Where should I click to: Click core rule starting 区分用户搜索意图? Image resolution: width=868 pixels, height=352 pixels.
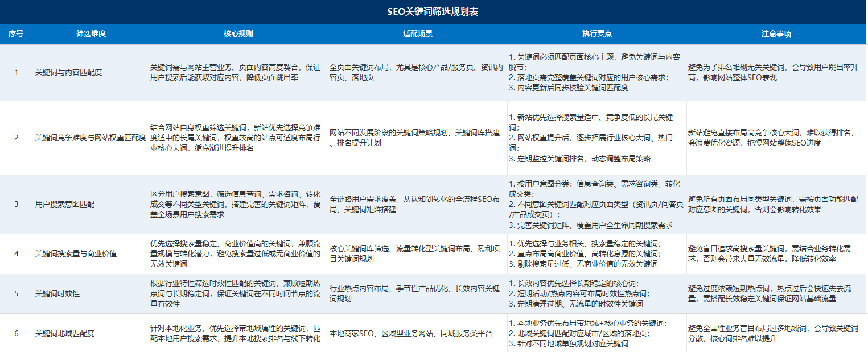(x=238, y=204)
